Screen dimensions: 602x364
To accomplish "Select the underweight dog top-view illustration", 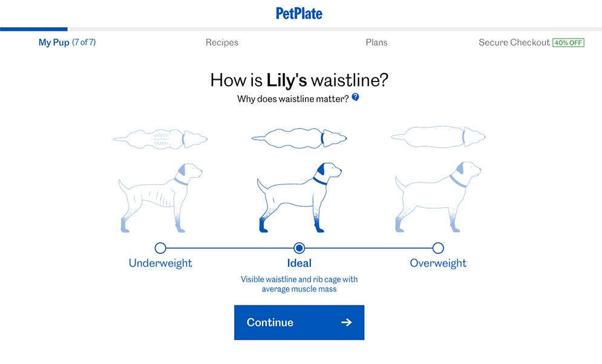I will pyautogui.click(x=160, y=139).
